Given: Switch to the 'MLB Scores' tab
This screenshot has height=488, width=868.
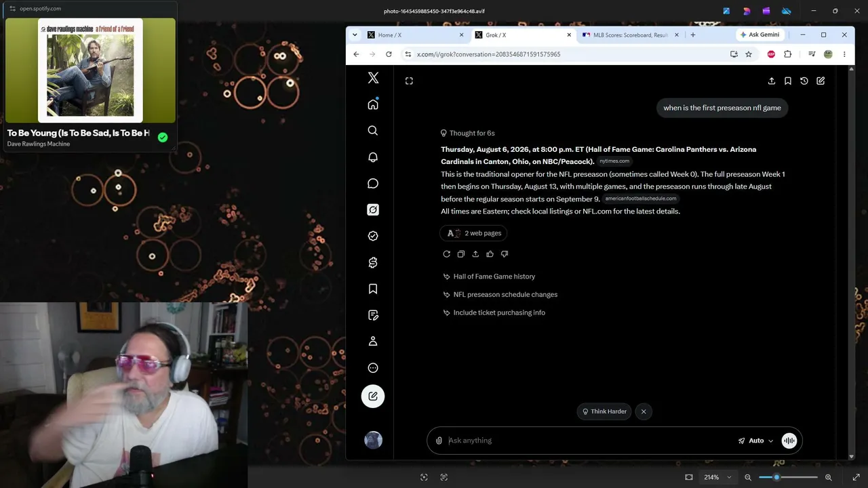Looking at the screenshot, I should (x=631, y=35).
